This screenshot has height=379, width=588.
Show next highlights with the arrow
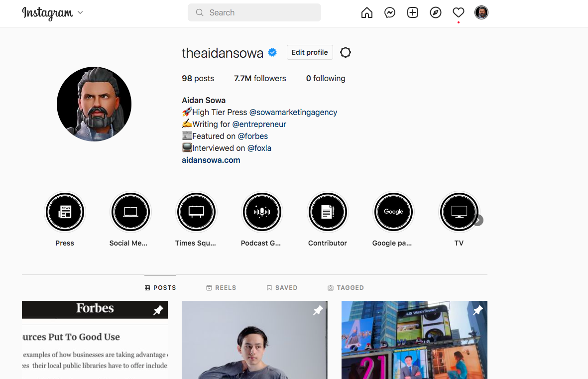(x=478, y=220)
